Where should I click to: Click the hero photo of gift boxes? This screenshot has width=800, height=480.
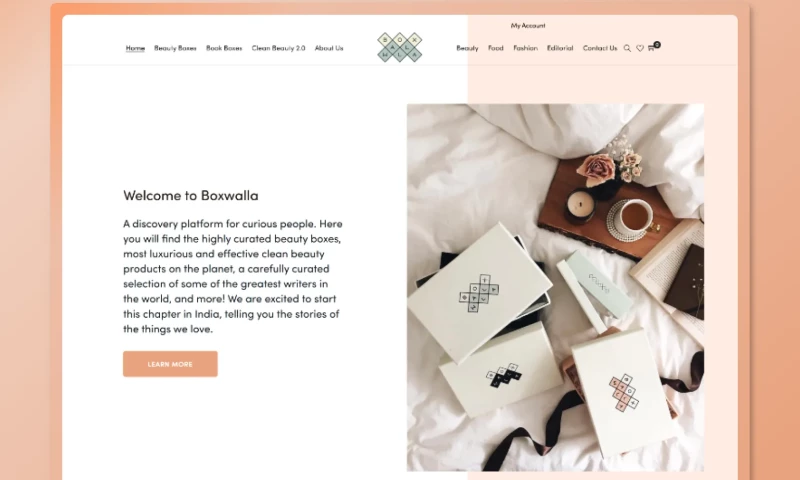pyautogui.click(x=555, y=288)
